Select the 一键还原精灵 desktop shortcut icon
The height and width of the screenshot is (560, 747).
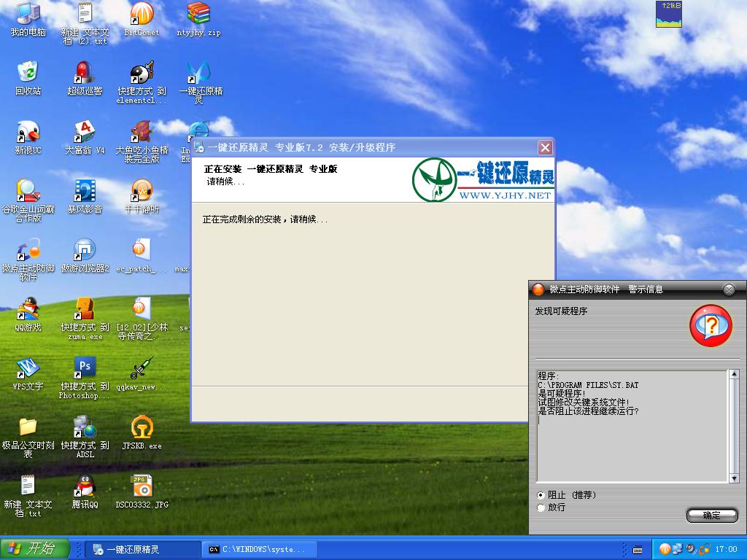pos(201,82)
